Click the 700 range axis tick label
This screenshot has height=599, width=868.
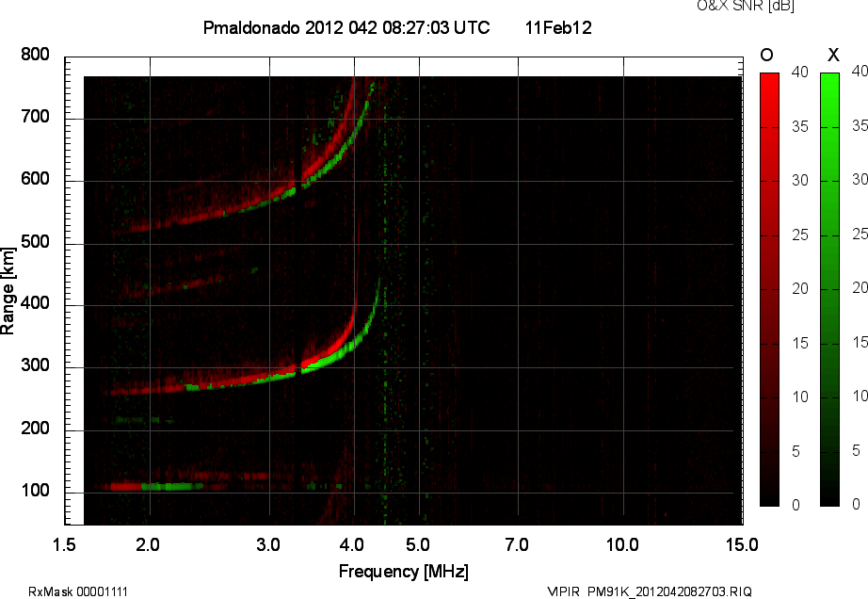(x=35, y=116)
